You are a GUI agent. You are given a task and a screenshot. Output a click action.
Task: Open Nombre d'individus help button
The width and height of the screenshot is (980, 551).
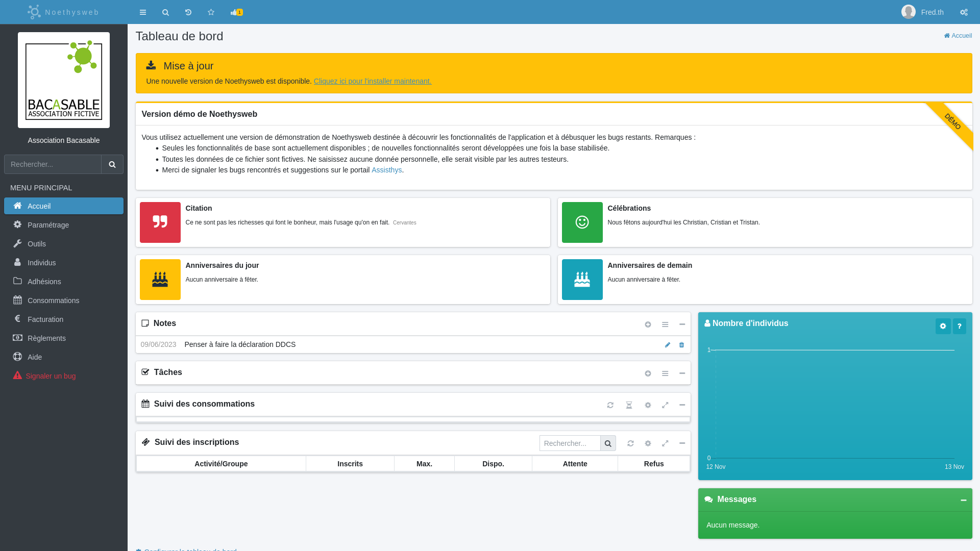[959, 326]
